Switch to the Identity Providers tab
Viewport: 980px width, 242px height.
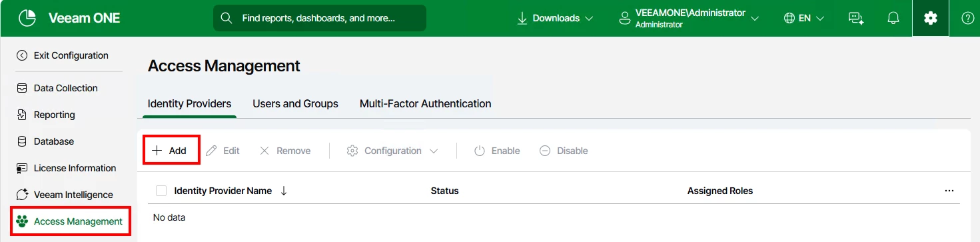(189, 104)
